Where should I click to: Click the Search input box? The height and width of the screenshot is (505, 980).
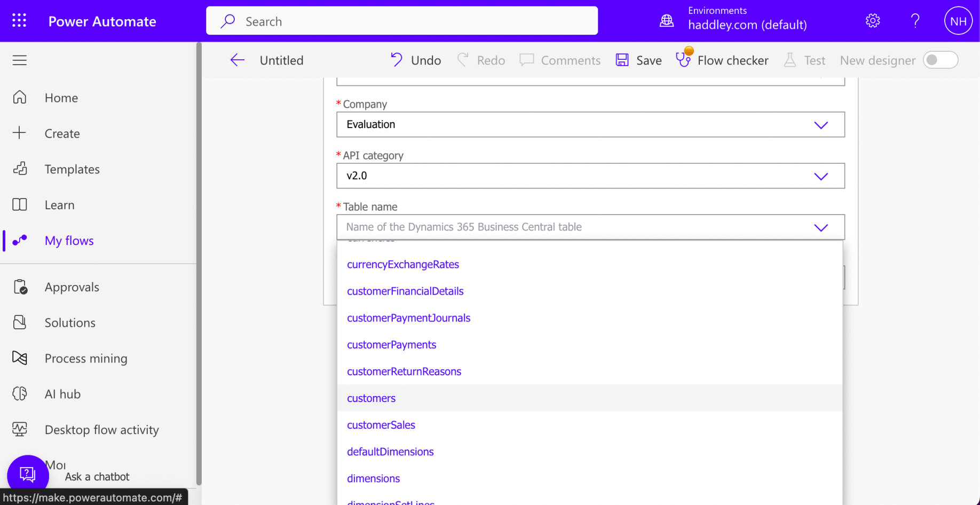click(401, 21)
